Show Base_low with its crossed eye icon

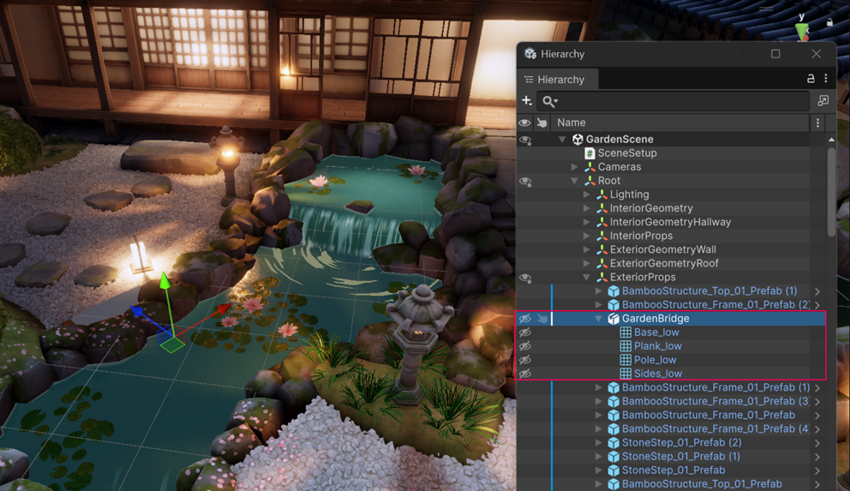pos(525,332)
